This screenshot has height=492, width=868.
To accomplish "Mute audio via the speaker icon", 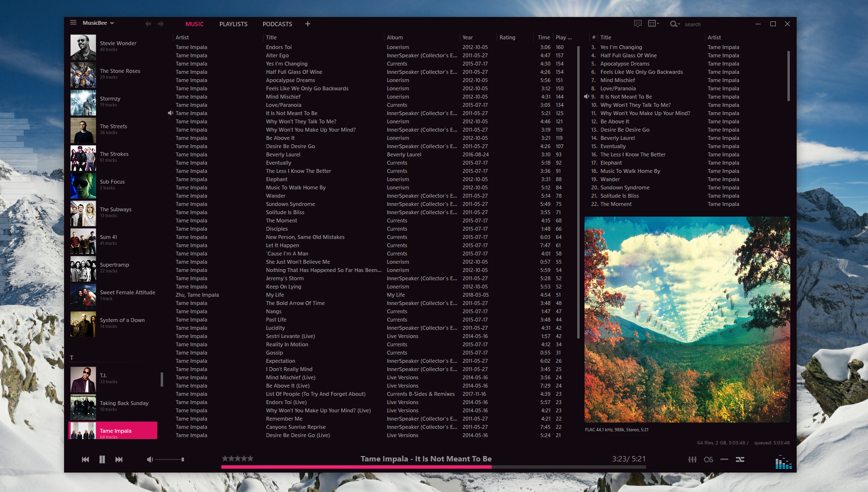I will pos(150,459).
